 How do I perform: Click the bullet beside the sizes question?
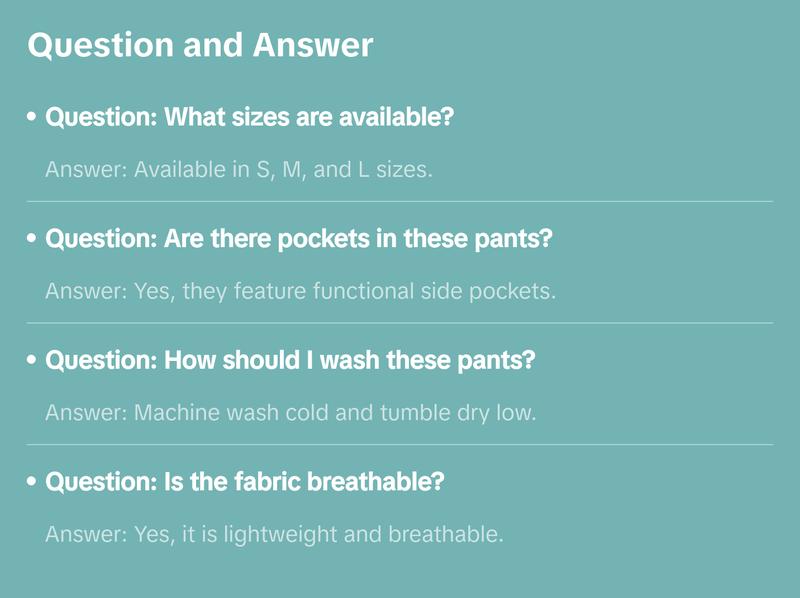(32, 118)
